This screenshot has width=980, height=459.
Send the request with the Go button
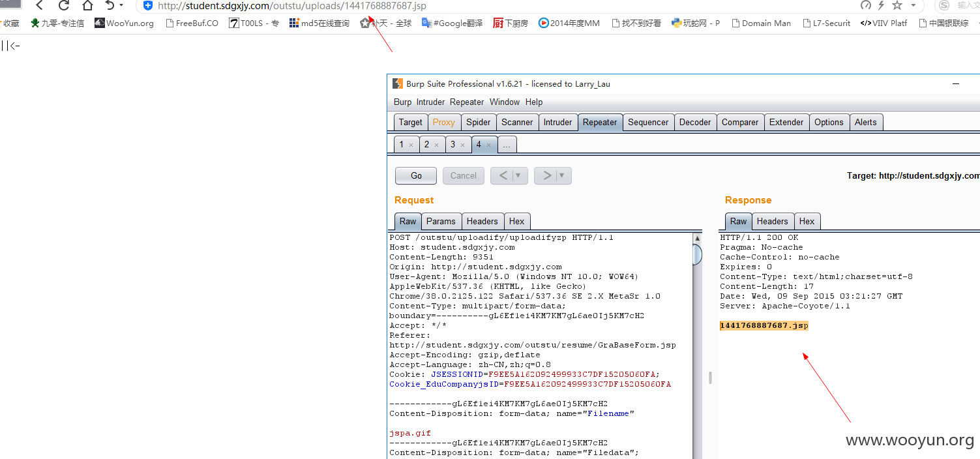416,175
